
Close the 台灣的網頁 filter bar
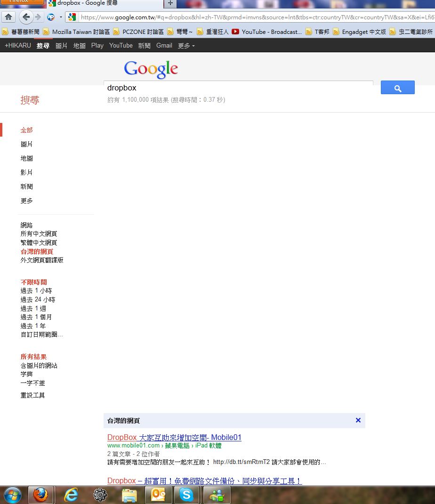(x=358, y=420)
